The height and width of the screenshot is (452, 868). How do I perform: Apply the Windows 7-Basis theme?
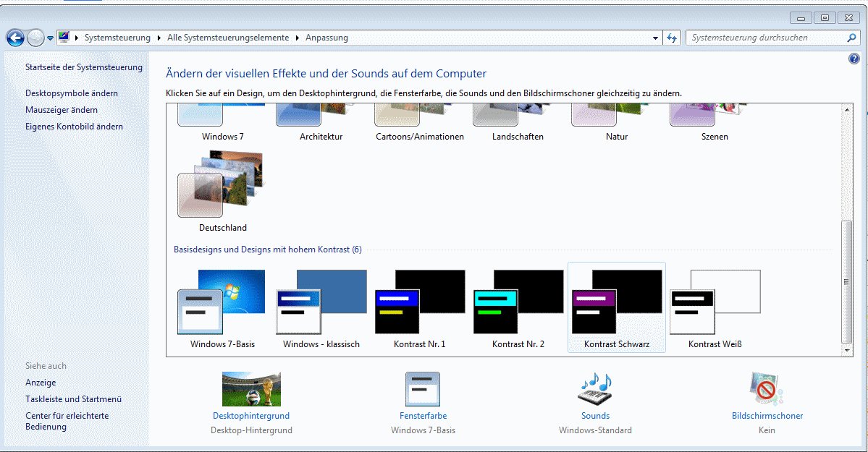coord(222,309)
